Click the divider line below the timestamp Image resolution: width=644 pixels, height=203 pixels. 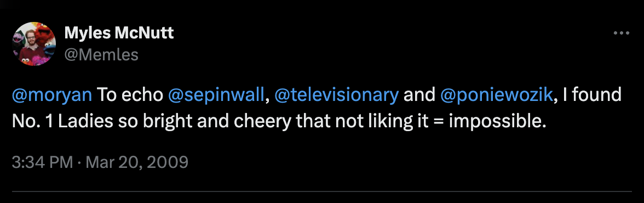pos(322,191)
